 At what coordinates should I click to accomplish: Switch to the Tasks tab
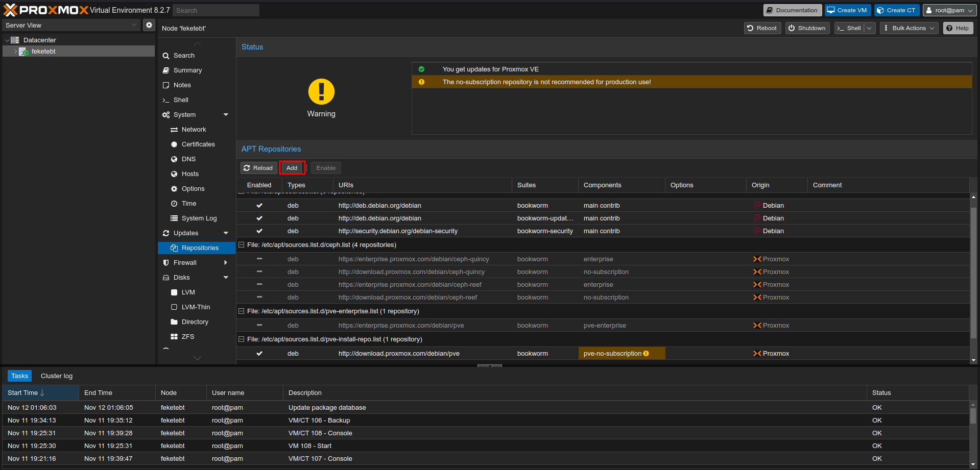pos(20,376)
